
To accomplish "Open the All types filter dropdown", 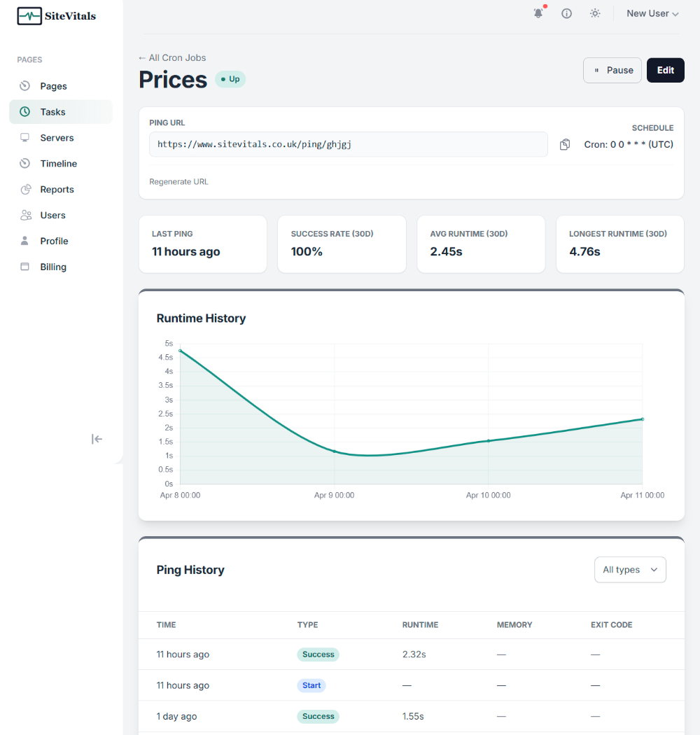I will [629, 569].
